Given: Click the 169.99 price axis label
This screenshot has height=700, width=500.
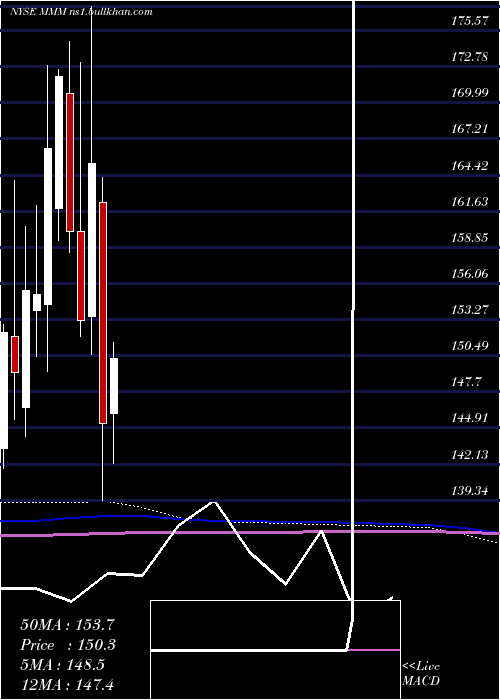Looking at the screenshot, I should tap(469, 93).
